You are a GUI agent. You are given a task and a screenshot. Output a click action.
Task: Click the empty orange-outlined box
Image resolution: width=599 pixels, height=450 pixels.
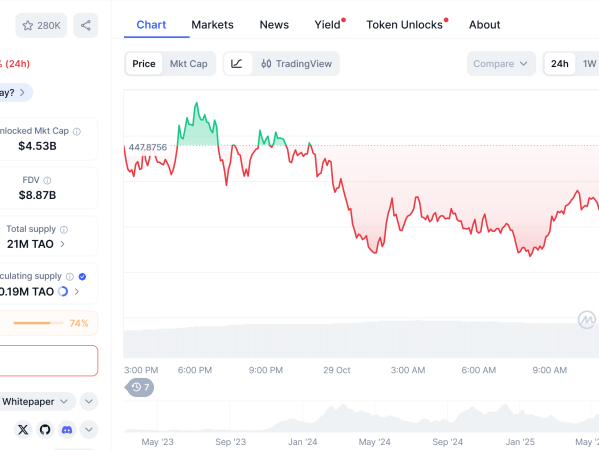click(49, 361)
